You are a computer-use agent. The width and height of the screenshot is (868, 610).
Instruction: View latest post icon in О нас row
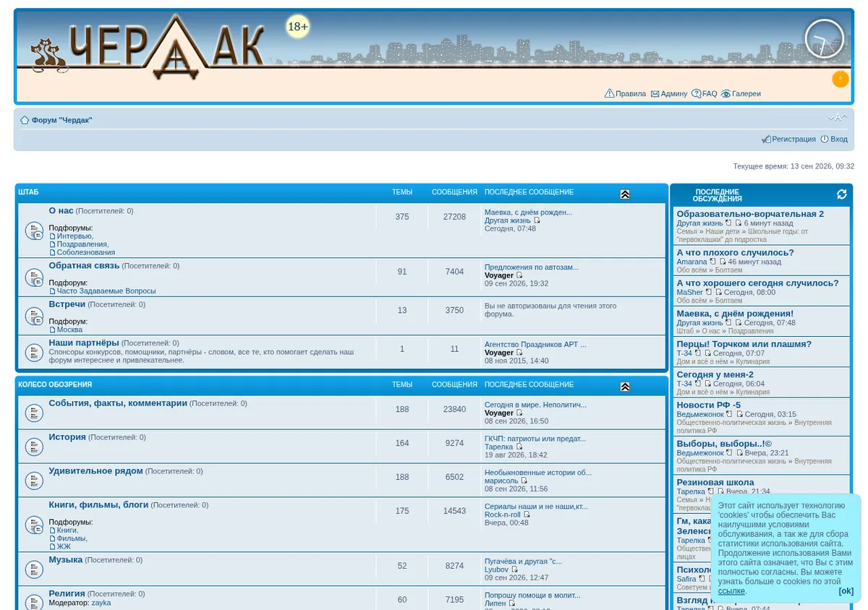(537, 220)
